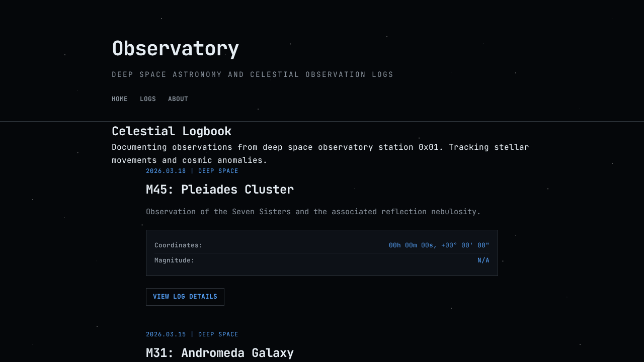
Task: Click VIEW LOG DETAILS for the Pleiades entry
Action: click(185, 297)
